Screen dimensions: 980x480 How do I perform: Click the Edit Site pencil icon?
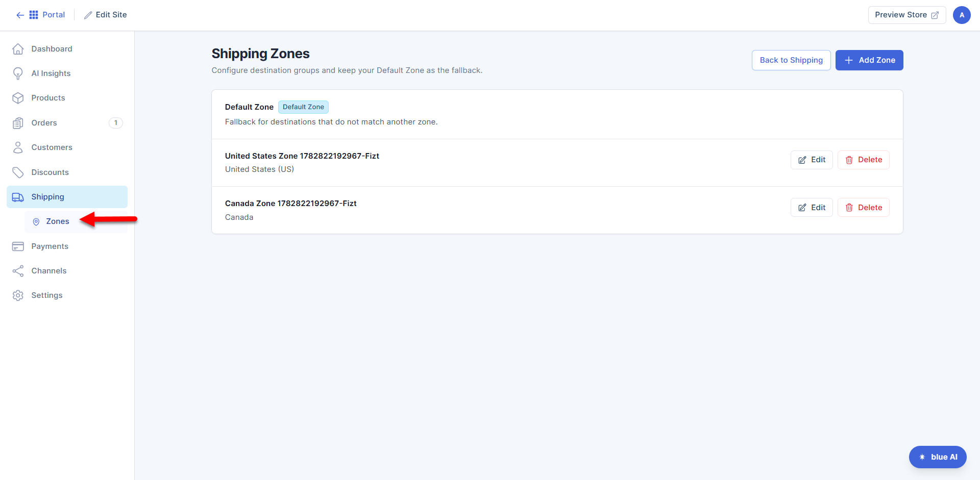(x=88, y=15)
